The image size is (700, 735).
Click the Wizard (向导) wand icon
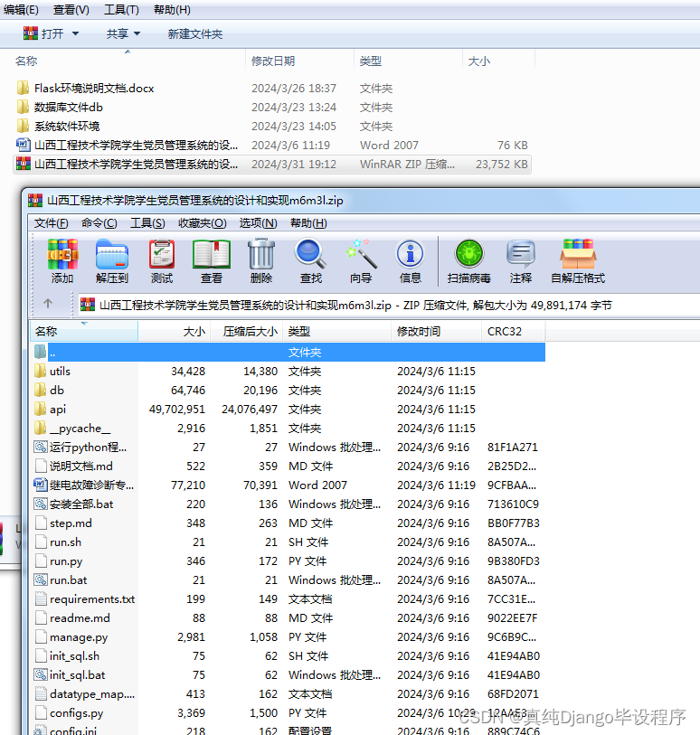361,255
